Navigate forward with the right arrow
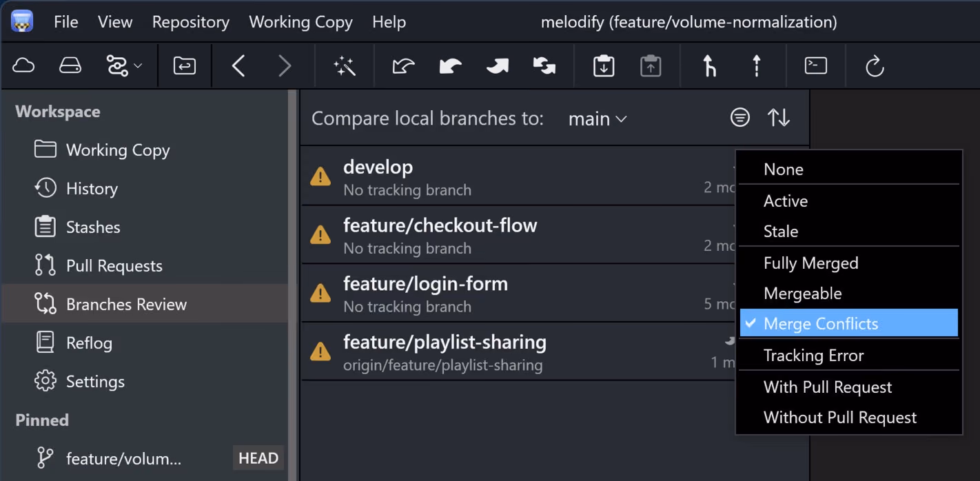 tap(285, 66)
